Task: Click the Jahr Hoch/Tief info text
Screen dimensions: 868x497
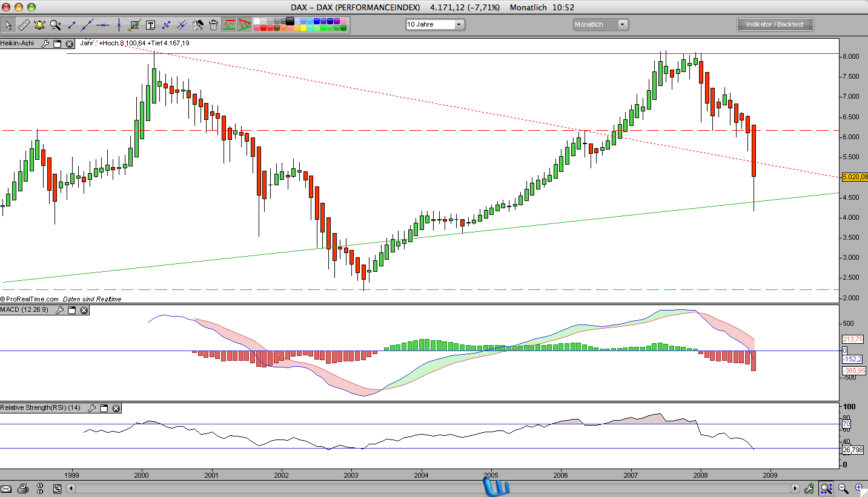Action: click(x=136, y=43)
